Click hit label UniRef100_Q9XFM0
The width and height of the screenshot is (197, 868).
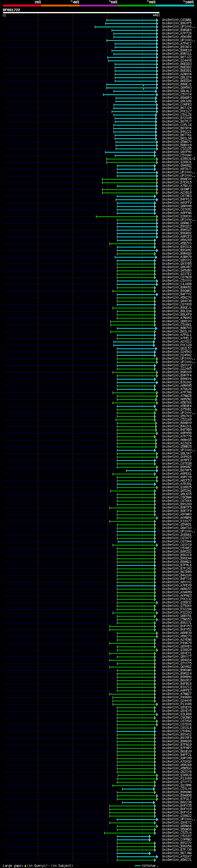pyautogui.click(x=176, y=152)
